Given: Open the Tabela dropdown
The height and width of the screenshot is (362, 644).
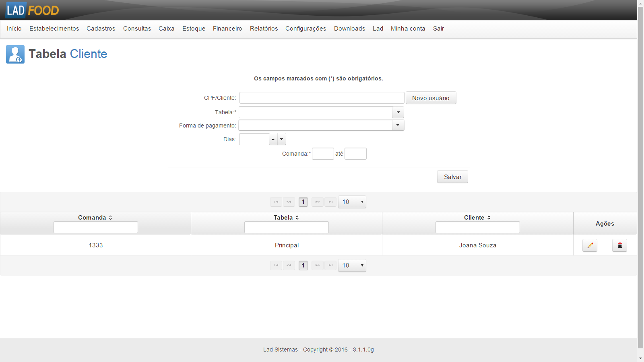Looking at the screenshot, I should 398,112.
